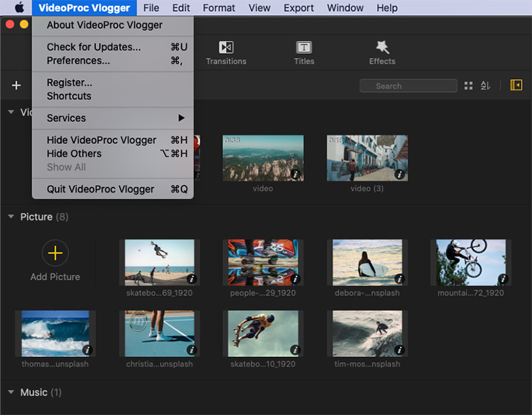This screenshot has width=532, height=415.
Task: Toggle the yellow side panel layout icon
Action: pos(516,86)
